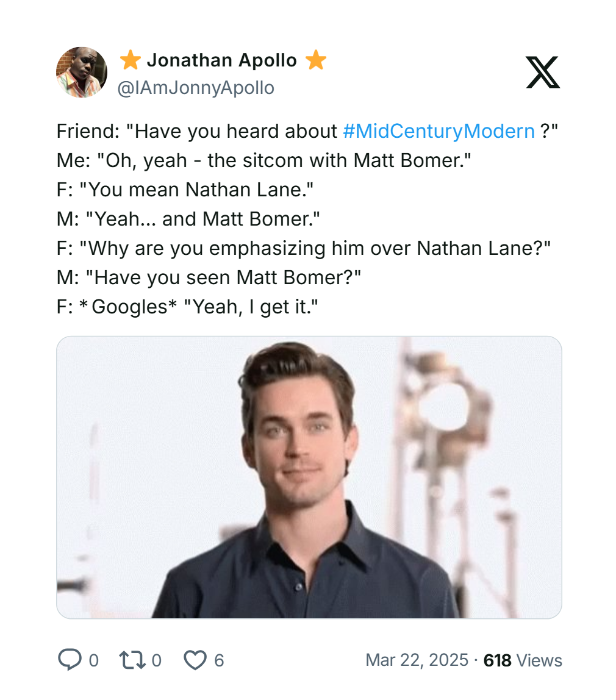This screenshot has height=700, width=616.
Task: Like the tweet with the heart icon
Action: [195, 660]
